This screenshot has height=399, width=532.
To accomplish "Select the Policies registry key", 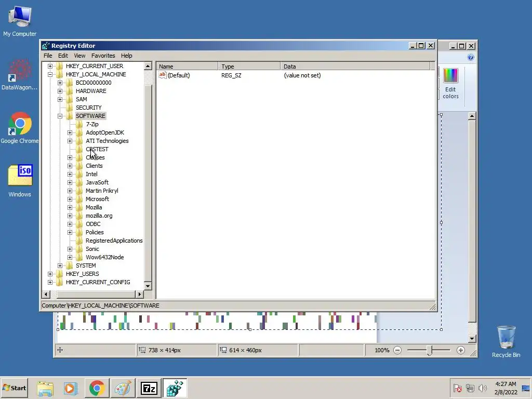I will coord(95,232).
